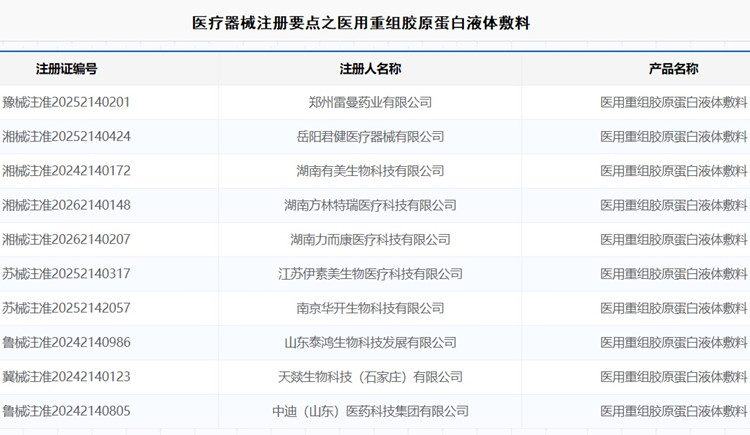Click product name in 湖南有美生物科技 row

pyautogui.click(x=674, y=171)
